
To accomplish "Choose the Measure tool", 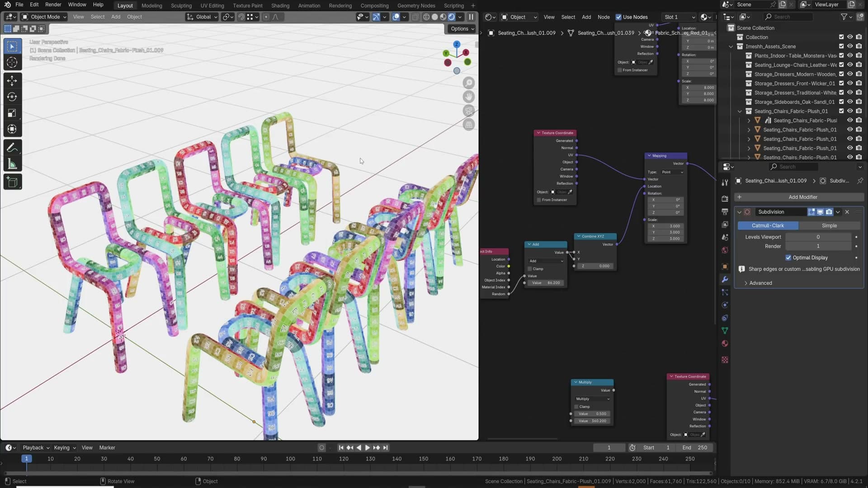I will (12, 164).
